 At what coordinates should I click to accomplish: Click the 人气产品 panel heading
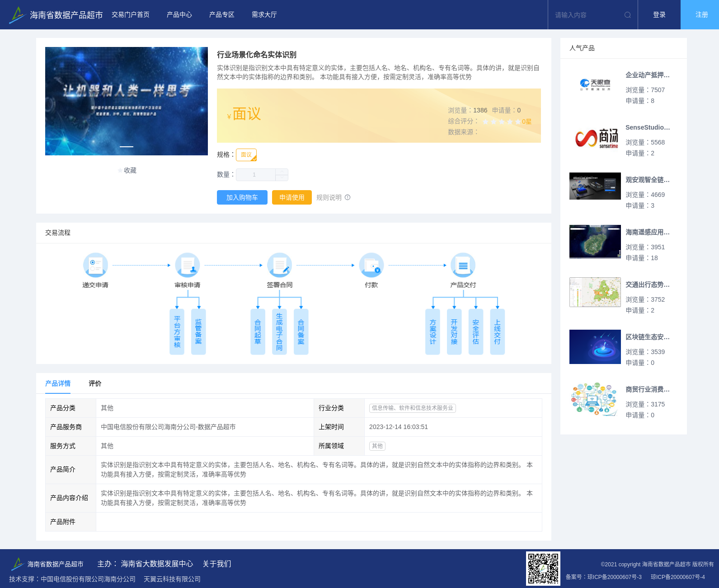(x=582, y=48)
